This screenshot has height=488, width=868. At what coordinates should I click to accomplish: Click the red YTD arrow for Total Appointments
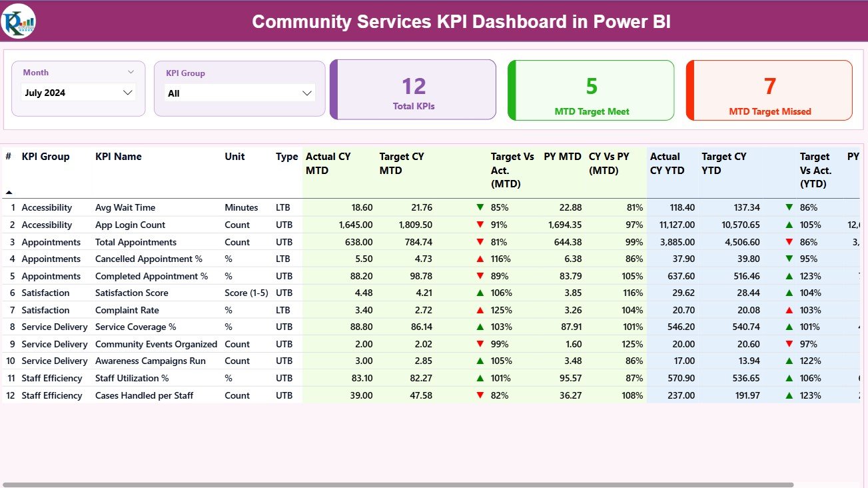pyautogui.click(x=789, y=242)
